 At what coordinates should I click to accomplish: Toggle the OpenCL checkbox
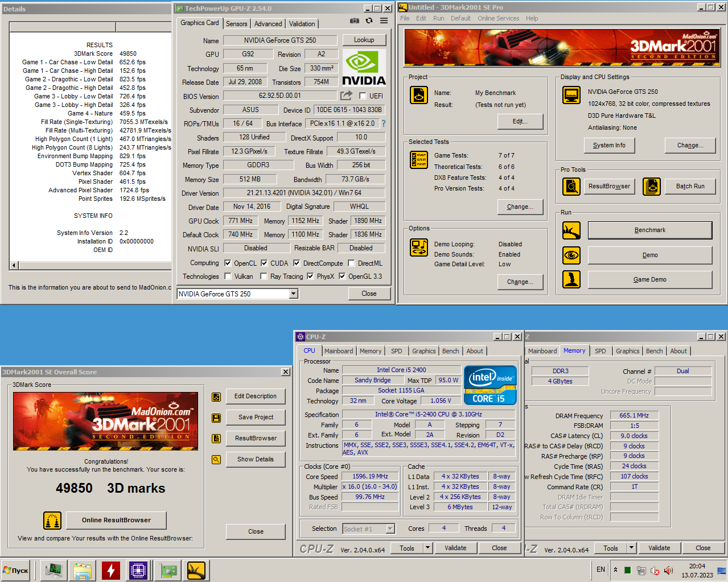click(x=228, y=263)
